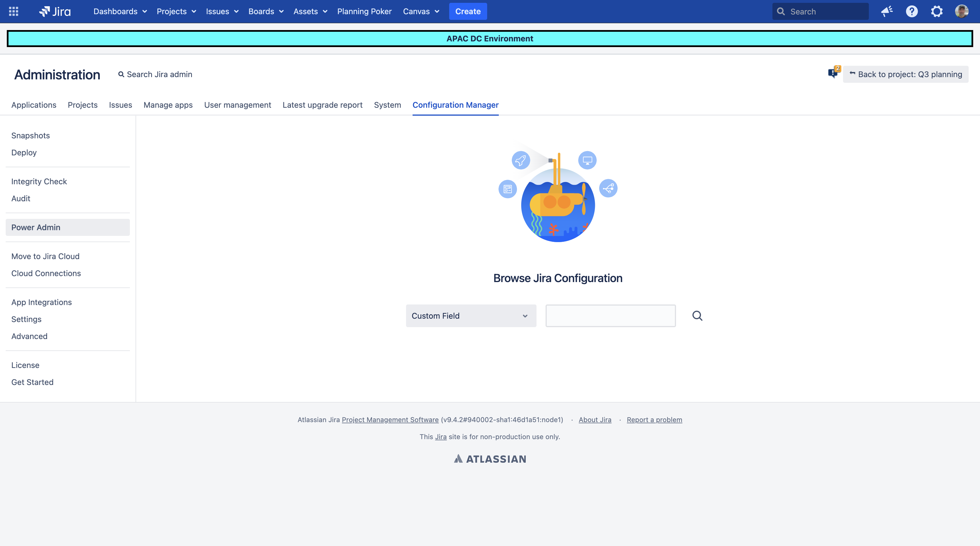Click the Report a problem link
980x546 pixels.
click(x=654, y=420)
